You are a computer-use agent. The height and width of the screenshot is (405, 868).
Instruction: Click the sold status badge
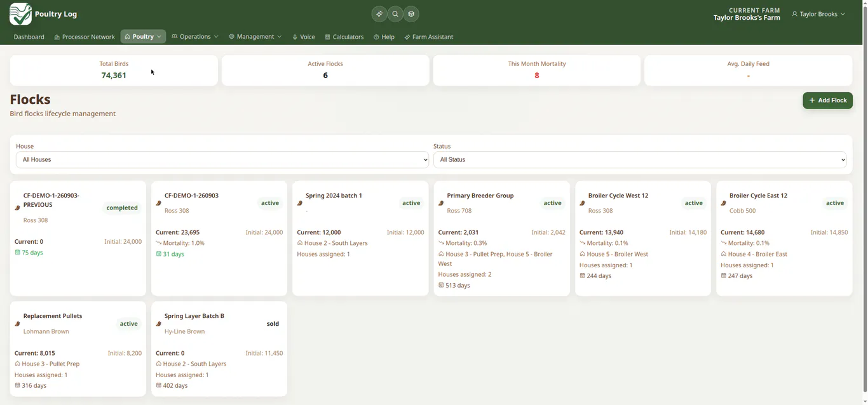pos(273,324)
